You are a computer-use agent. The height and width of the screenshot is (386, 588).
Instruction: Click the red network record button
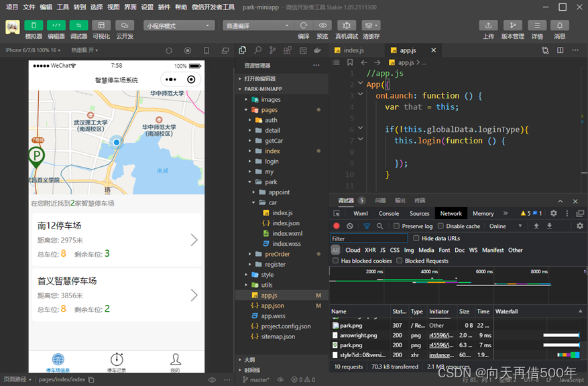(x=337, y=227)
